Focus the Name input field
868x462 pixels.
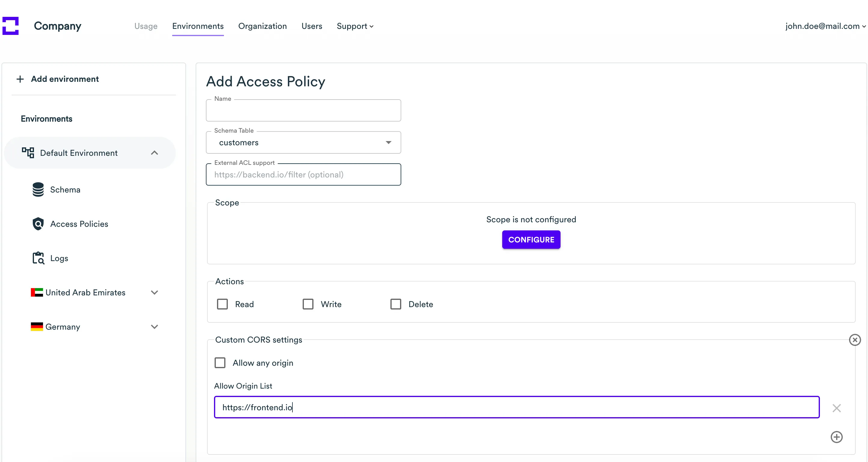point(303,111)
